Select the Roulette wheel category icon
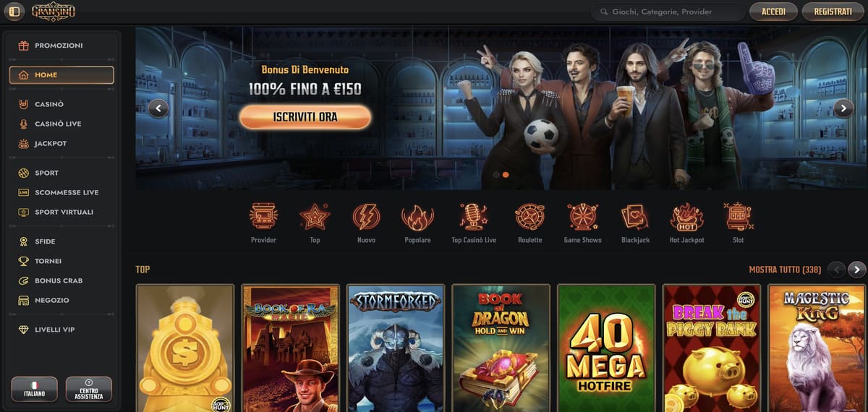Viewport: 868px width, 412px height. click(x=529, y=216)
